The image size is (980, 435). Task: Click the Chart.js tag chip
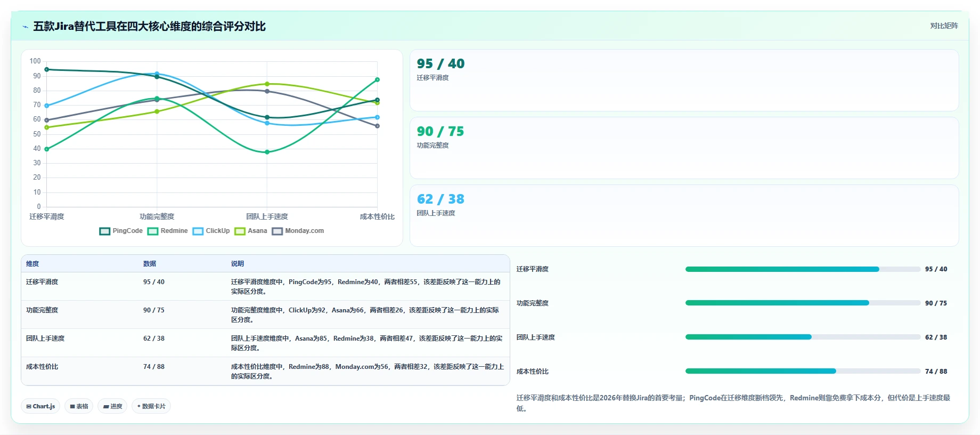[x=41, y=406]
